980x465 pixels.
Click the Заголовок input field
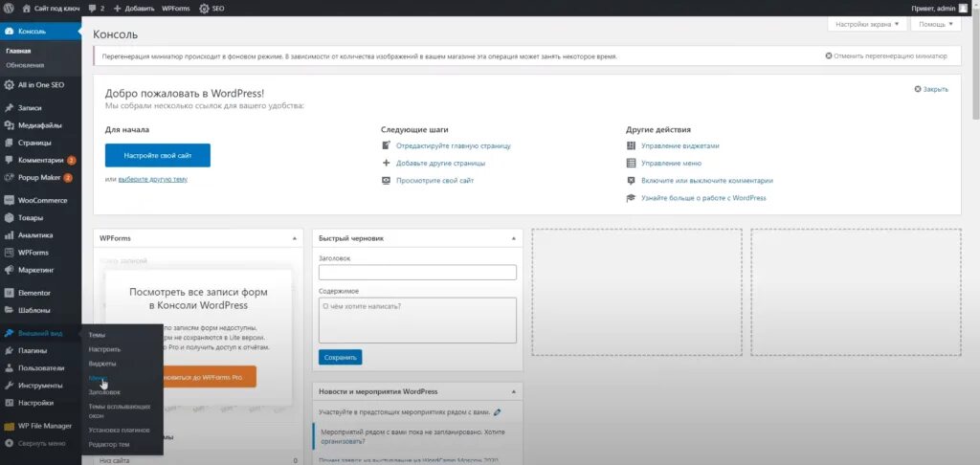coord(417,273)
